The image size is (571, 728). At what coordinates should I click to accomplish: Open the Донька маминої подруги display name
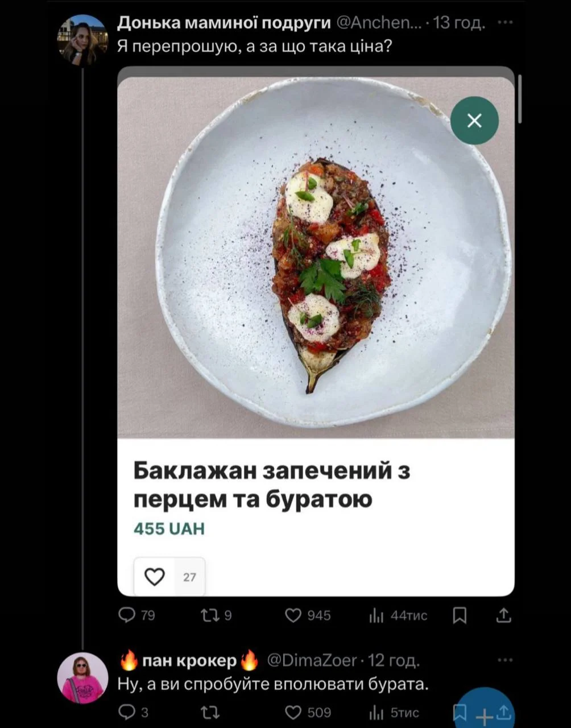(224, 23)
